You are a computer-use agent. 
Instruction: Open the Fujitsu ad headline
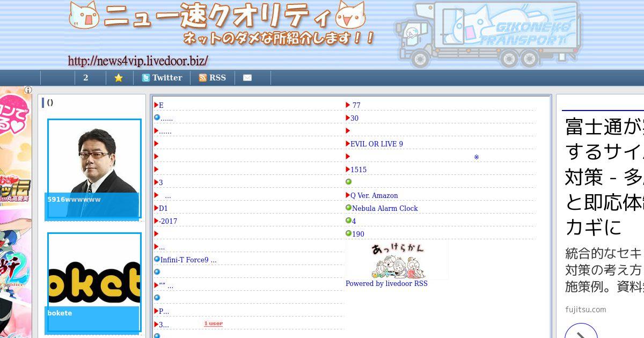(x=604, y=177)
